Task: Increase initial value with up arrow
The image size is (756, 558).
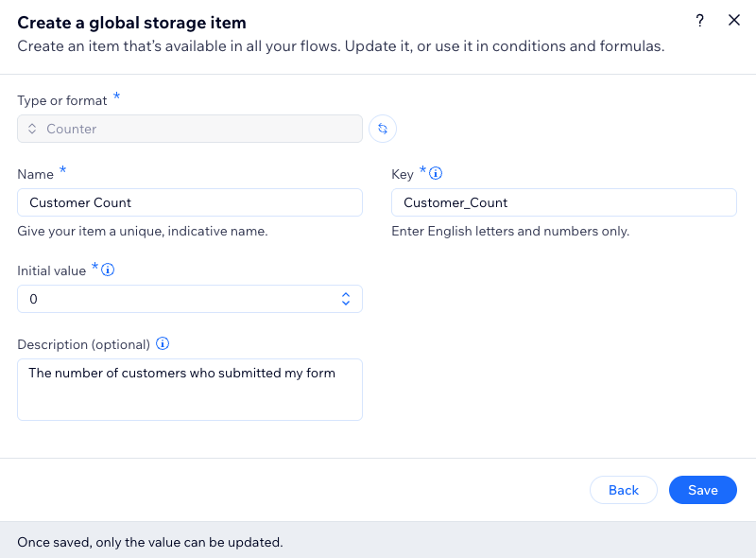Action: tap(346, 294)
